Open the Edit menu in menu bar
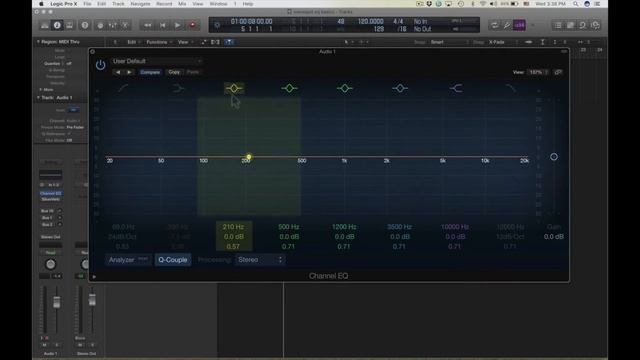This screenshot has width=640, height=360. [x=102, y=4]
